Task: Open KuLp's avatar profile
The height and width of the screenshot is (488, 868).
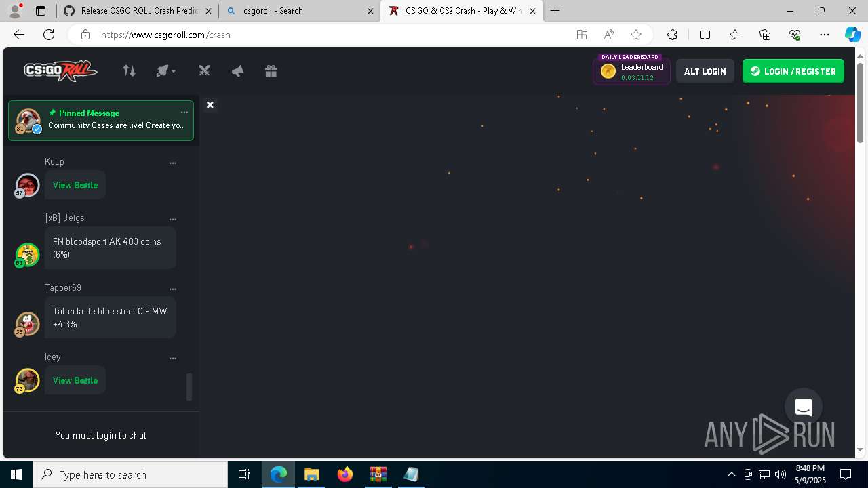Action: point(27,185)
